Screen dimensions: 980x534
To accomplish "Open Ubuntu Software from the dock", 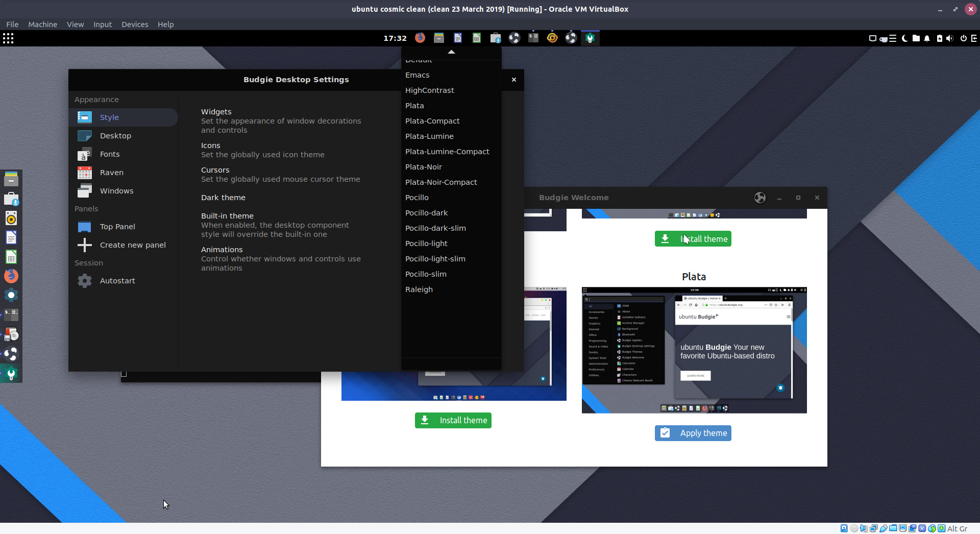I will (11, 199).
